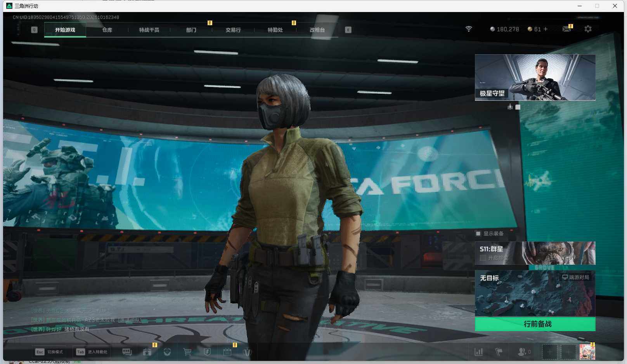Open the lightning shield icon

point(207,352)
